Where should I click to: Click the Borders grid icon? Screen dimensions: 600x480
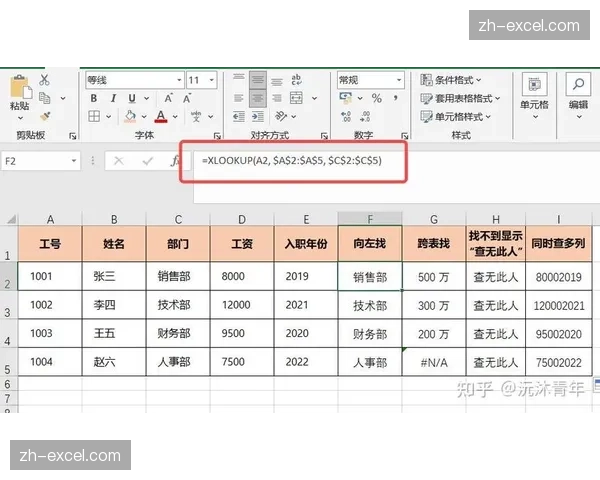pos(94,116)
